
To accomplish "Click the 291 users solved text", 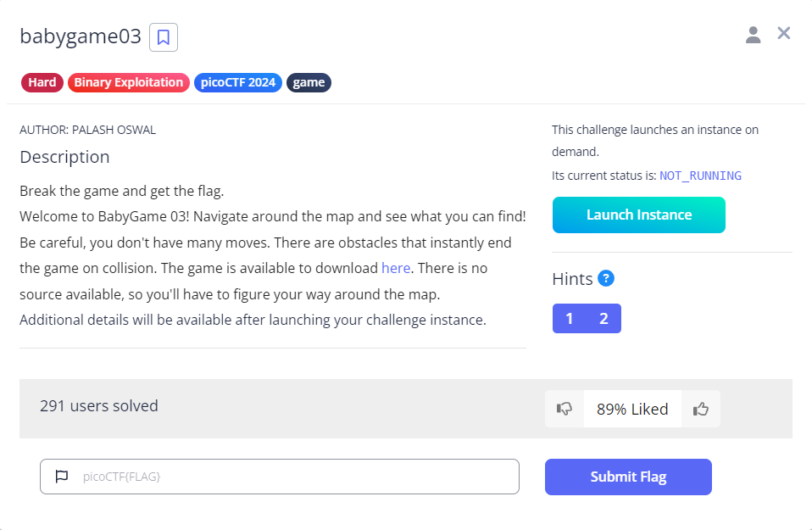I will [x=99, y=405].
